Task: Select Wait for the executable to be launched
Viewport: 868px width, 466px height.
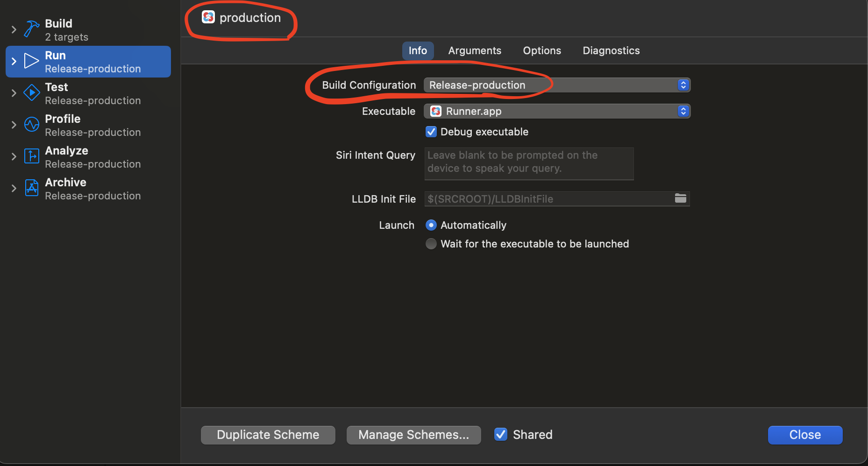Action: tap(431, 244)
